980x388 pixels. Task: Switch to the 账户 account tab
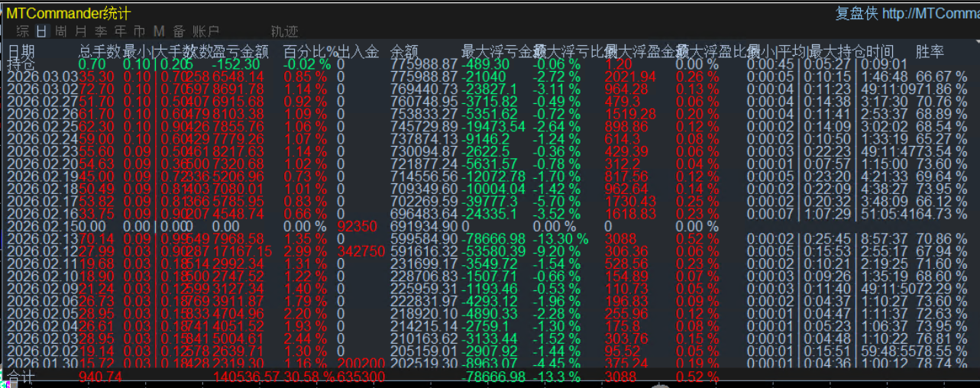205,31
